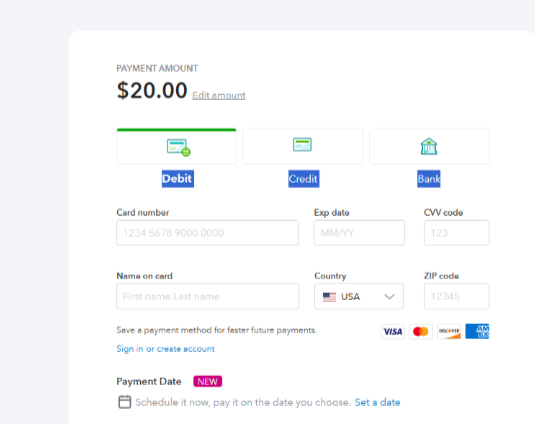This screenshot has height=424, width=535.
Task: Click the Set a date link
Action: point(377,403)
